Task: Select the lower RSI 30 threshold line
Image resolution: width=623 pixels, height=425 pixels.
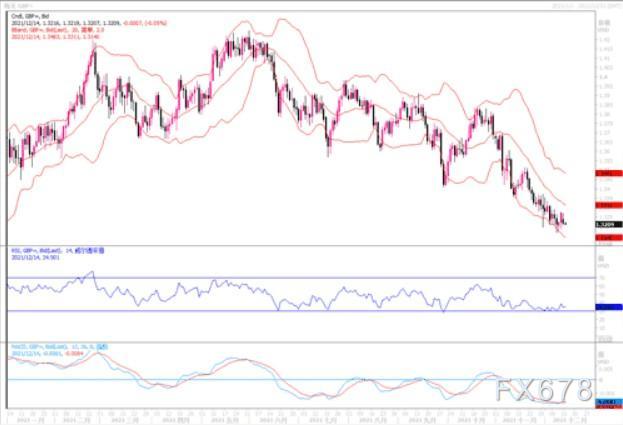Action: (301, 311)
